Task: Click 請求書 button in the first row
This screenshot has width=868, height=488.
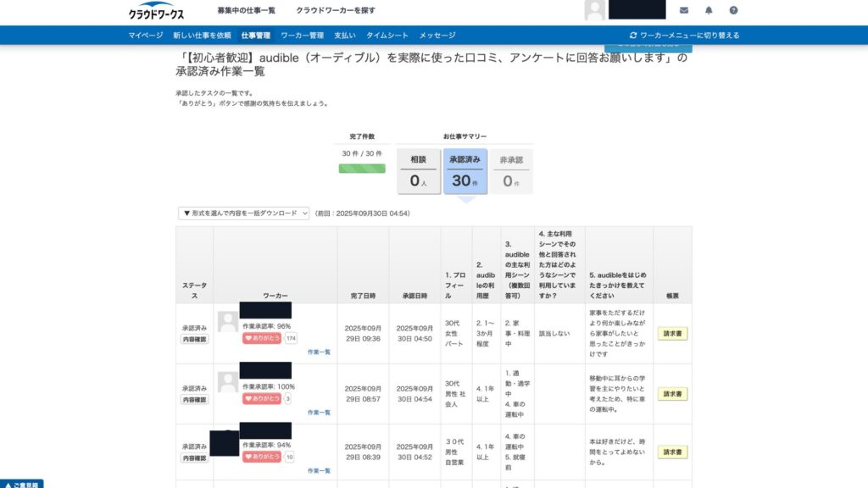Action: [x=672, y=334]
